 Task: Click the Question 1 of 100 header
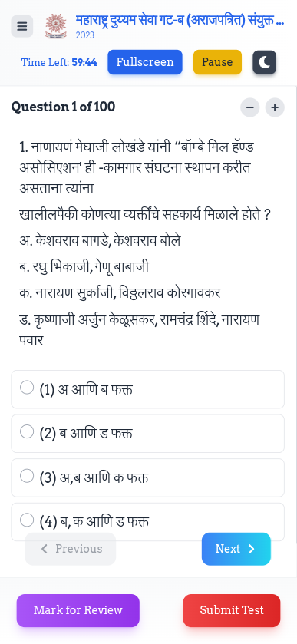[x=63, y=107]
